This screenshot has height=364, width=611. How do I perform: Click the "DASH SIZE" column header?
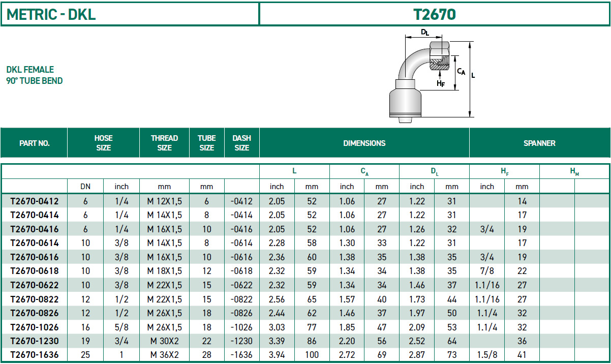241,143
